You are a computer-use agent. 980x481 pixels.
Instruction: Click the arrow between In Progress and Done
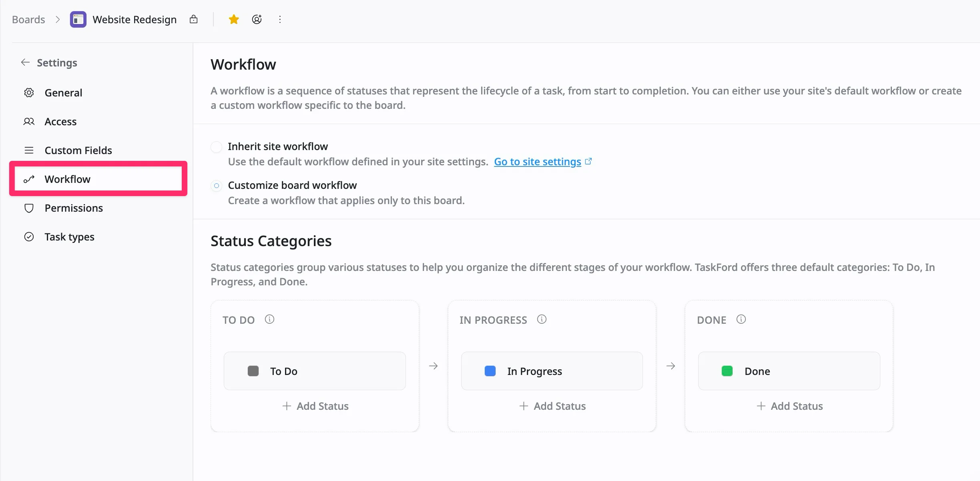tap(671, 366)
